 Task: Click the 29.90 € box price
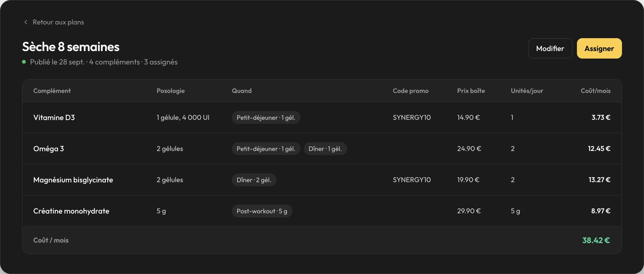tap(469, 211)
